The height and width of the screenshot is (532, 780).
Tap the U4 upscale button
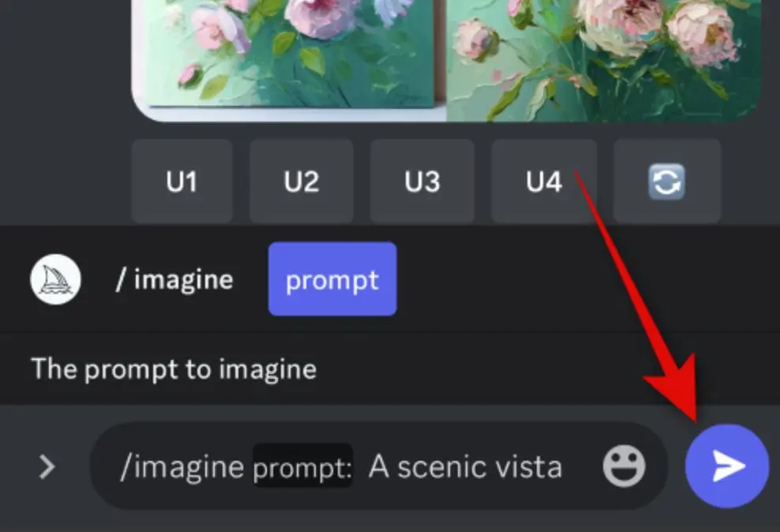point(543,182)
